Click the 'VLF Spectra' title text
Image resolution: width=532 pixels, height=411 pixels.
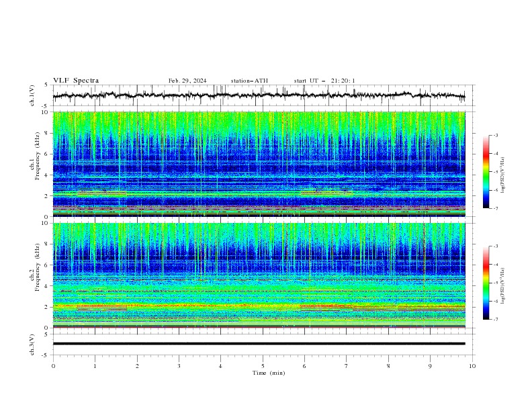click(76, 81)
